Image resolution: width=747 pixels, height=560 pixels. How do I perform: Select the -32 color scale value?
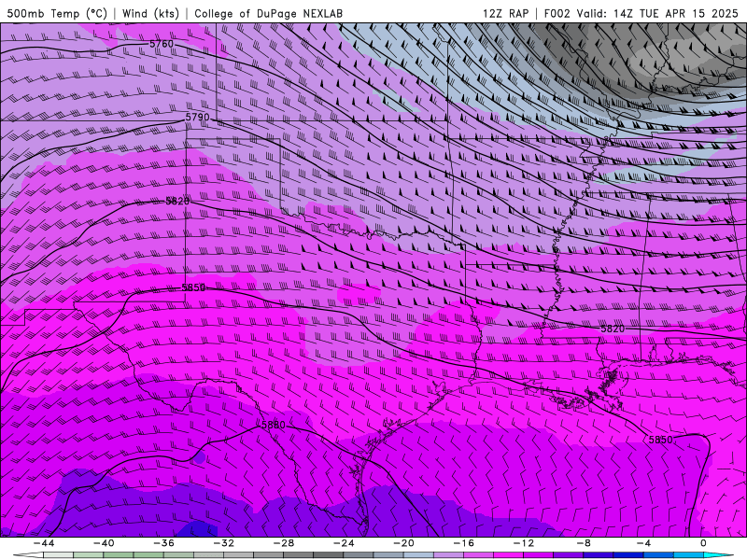coord(224,543)
